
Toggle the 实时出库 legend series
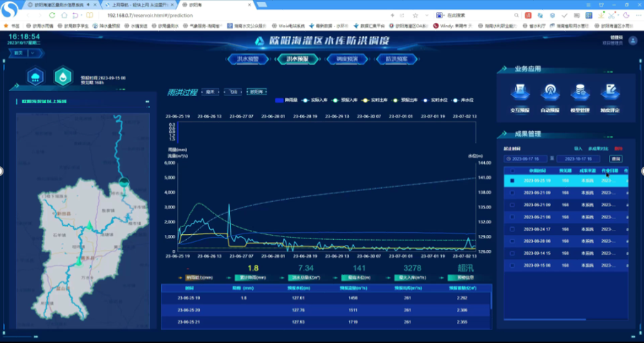(375, 100)
